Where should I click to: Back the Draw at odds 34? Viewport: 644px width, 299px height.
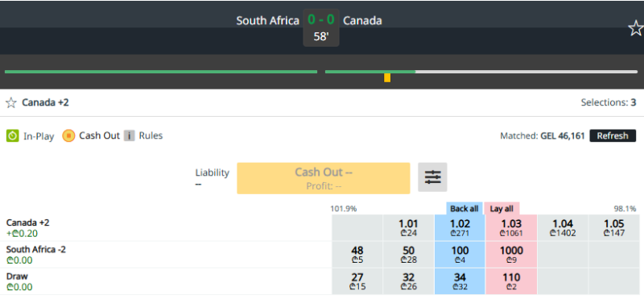460,281
